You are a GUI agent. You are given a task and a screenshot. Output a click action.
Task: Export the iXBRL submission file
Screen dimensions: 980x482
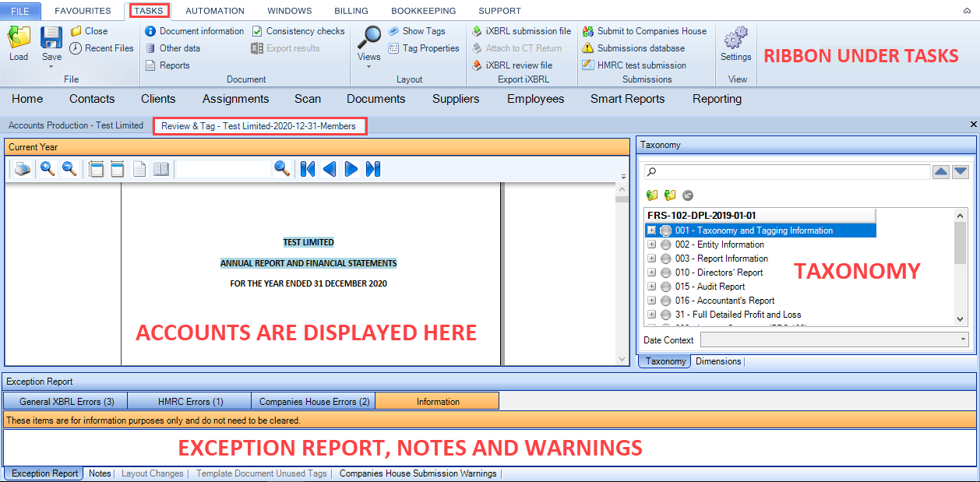pyautogui.click(x=521, y=31)
